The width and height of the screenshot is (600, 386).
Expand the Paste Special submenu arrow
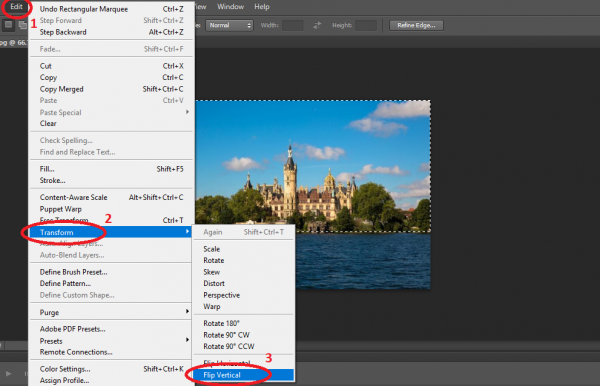(187, 112)
